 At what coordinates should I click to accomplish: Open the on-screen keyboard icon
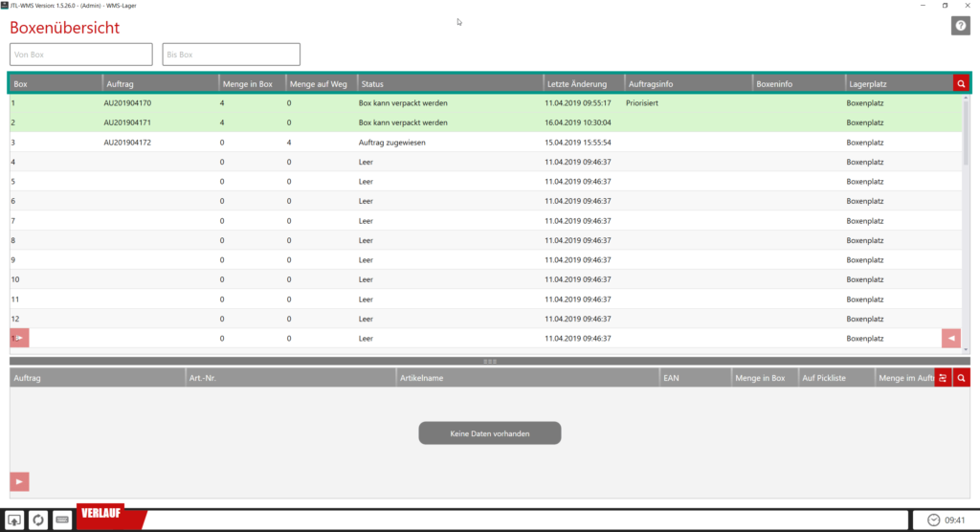point(62,520)
